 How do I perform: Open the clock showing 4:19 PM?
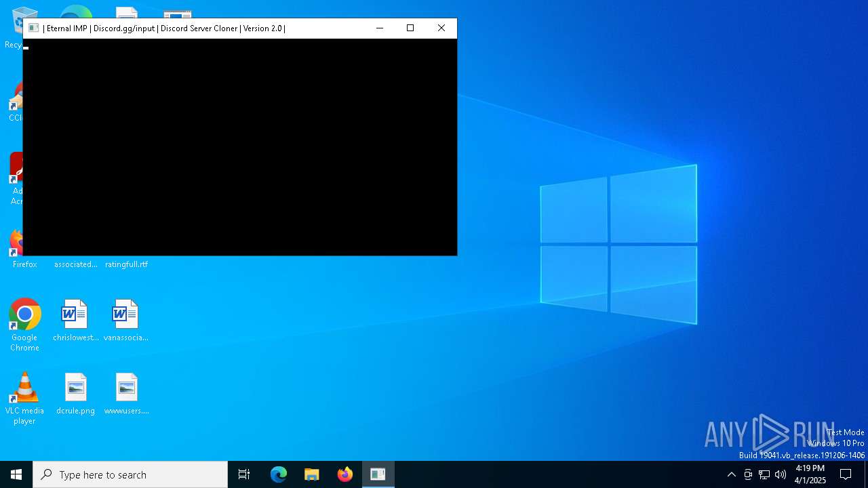pyautogui.click(x=810, y=474)
